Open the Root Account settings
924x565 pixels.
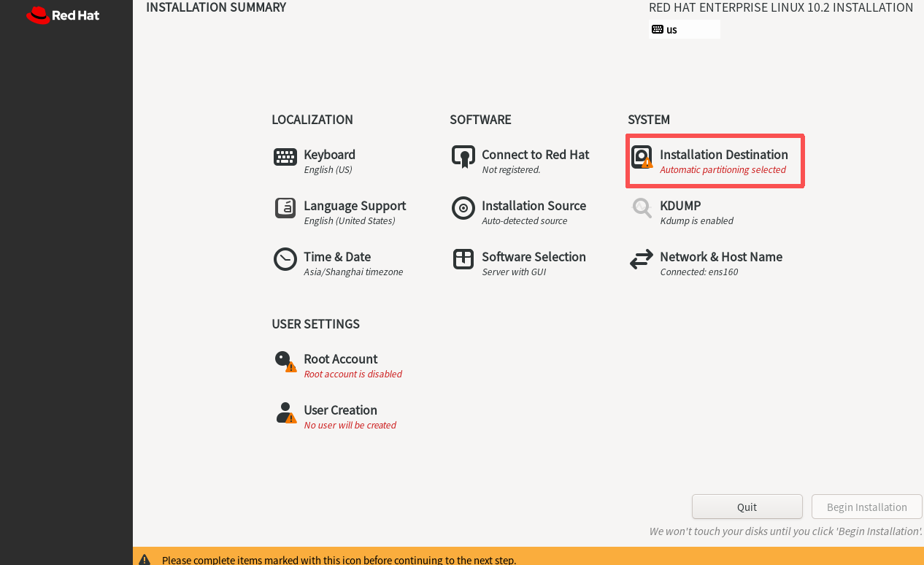(x=338, y=366)
